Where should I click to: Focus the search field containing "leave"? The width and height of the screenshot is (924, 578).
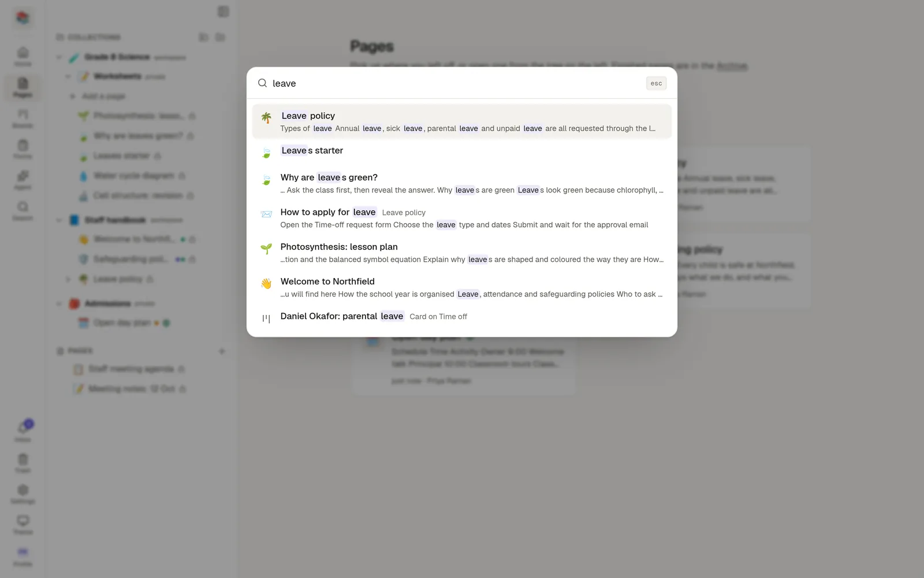click(x=456, y=83)
